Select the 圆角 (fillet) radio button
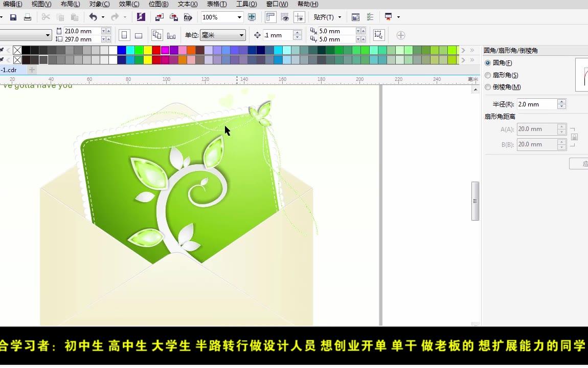Screen dimensions: 588x368 (x=488, y=63)
